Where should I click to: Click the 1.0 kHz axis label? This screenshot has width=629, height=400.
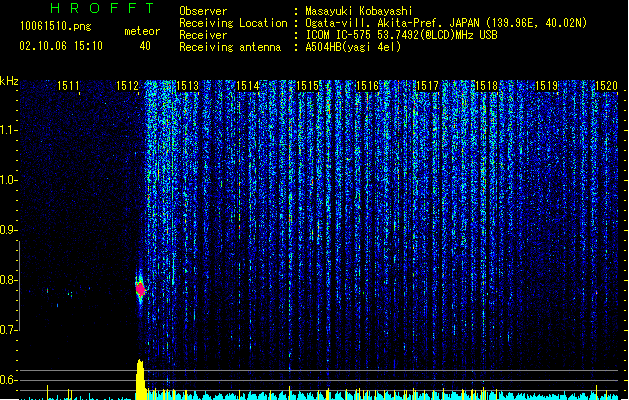click(8, 180)
